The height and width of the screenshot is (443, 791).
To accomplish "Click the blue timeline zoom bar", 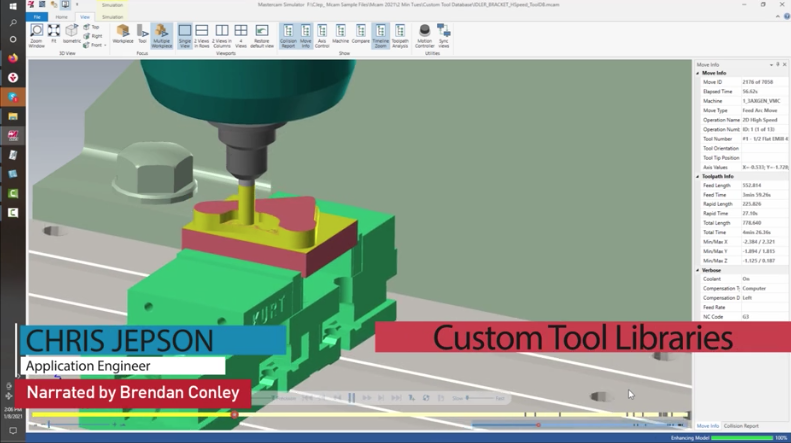I will click(580, 425).
